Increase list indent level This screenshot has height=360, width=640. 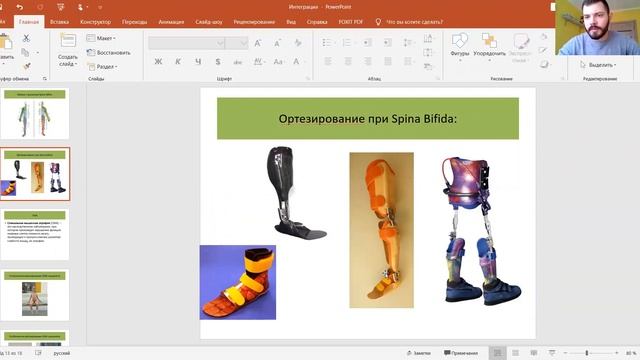click(x=387, y=42)
